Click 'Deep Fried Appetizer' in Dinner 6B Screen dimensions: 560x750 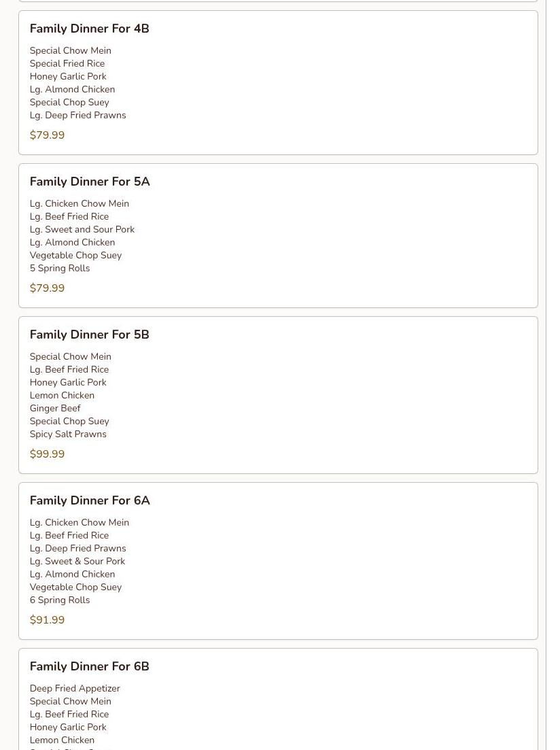click(x=75, y=689)
